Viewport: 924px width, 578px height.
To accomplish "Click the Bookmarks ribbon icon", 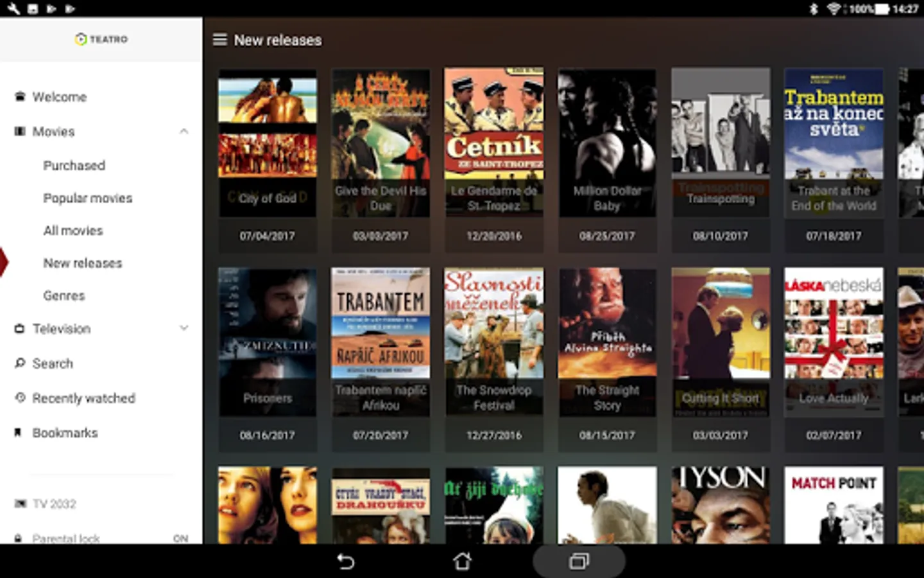I will tap(18, 433).
